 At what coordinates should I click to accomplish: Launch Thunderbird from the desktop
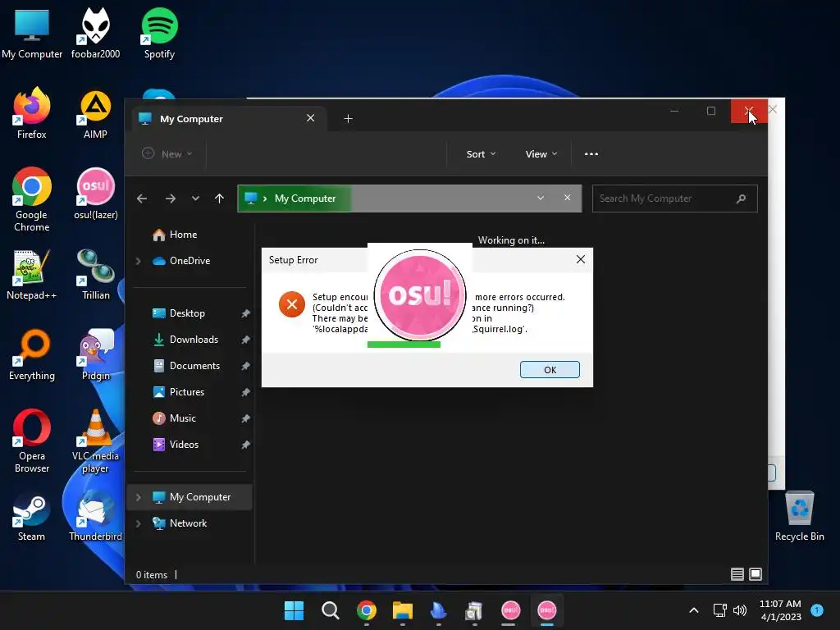coord(95,515)
